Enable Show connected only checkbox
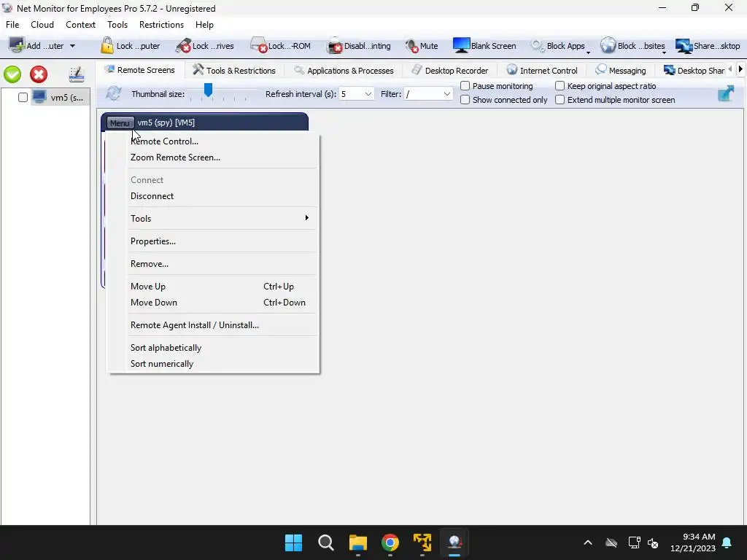The image size is (747, 560). click(x=465, y=99)
